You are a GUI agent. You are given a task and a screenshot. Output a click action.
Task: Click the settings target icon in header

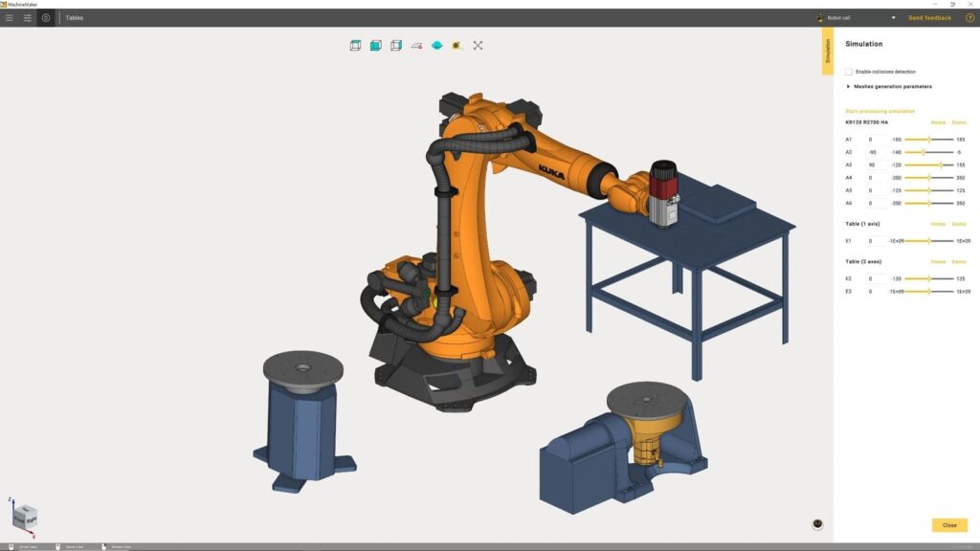tap(45, 17)
